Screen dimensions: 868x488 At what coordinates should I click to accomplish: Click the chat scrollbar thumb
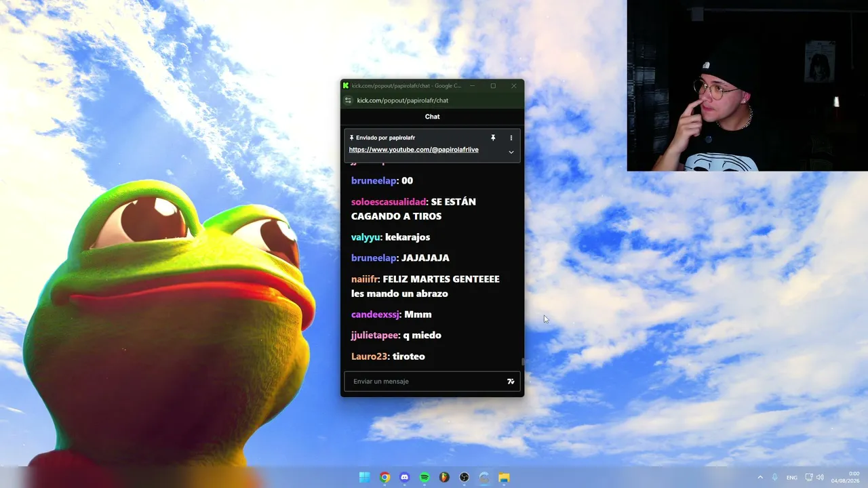[x=522, y=362]
